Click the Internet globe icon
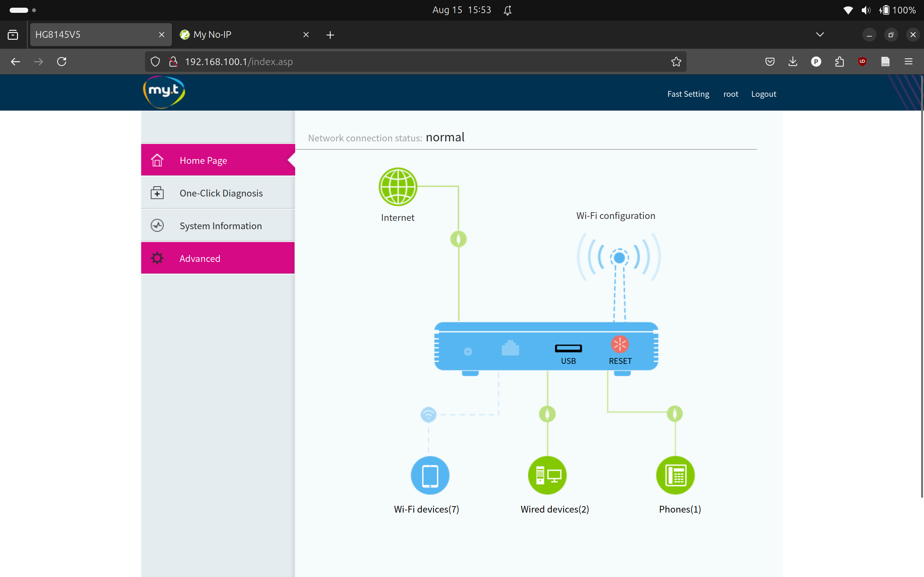This screenshot has width=924, height=577. pyautogui.click(x=398, y=187)
